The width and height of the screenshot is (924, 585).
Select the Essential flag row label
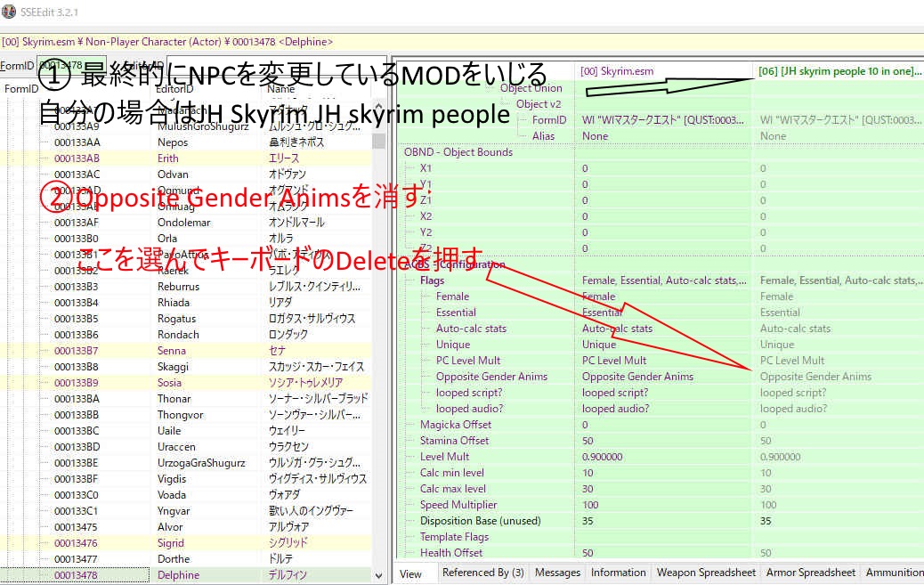456,313
